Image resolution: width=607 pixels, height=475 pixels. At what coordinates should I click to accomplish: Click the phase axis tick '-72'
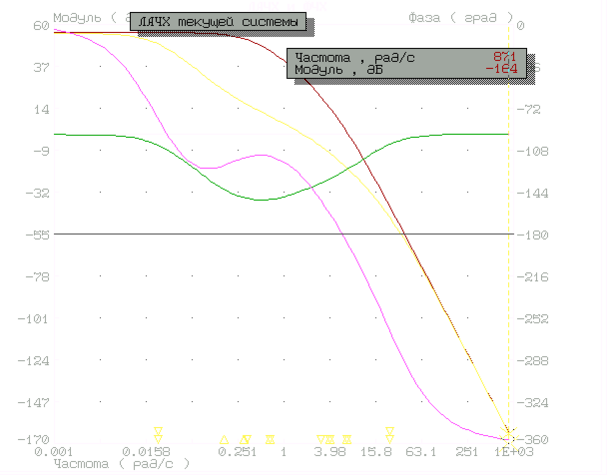(529, 110)
